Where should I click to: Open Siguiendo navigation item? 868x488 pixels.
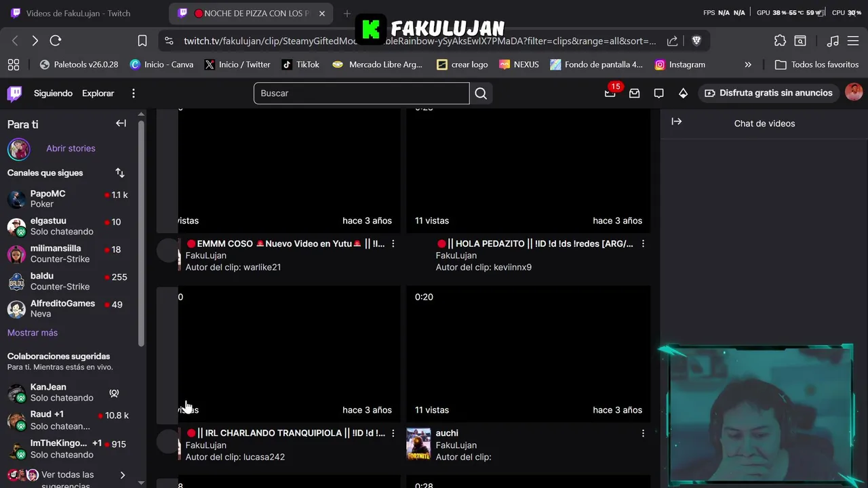point(53,94)
